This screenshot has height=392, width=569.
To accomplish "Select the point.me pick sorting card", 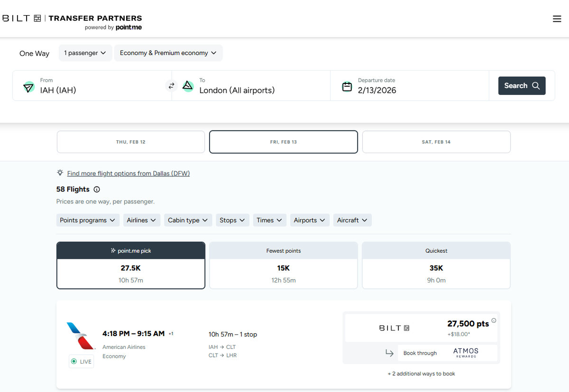I will click(x=131, y=265).
